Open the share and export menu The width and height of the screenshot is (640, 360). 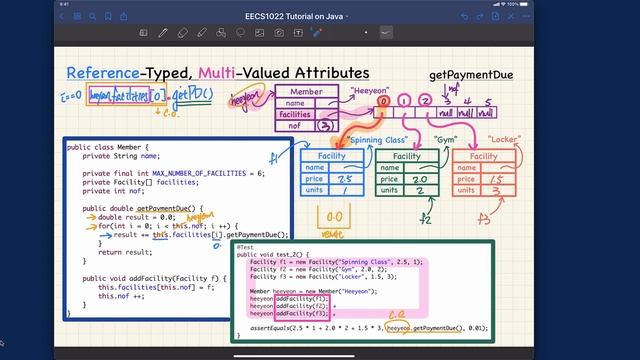[124, 16]
